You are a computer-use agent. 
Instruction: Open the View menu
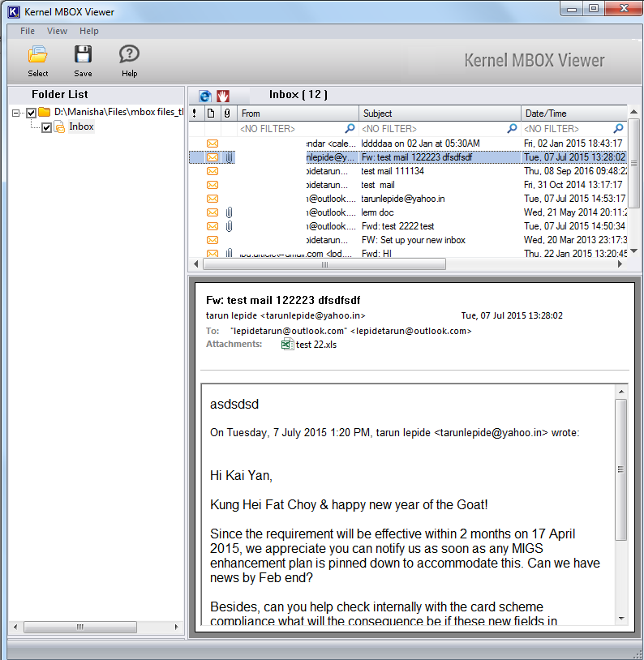[57, 31]
